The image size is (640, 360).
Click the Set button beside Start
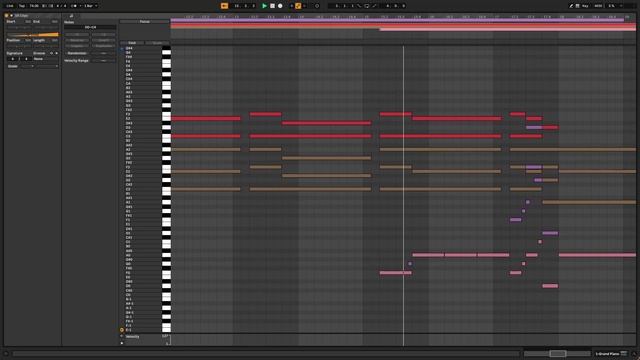click(28, 22)
